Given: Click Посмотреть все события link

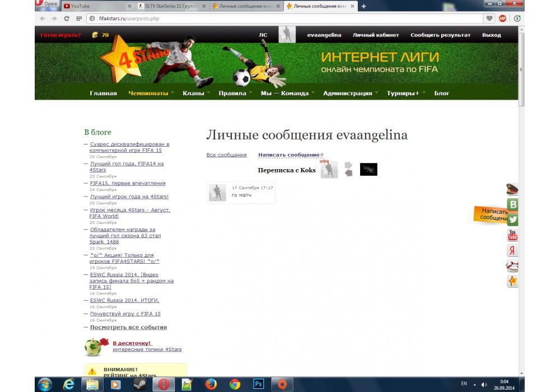Looking at the screenshot, I should click(x=129, y=327).
